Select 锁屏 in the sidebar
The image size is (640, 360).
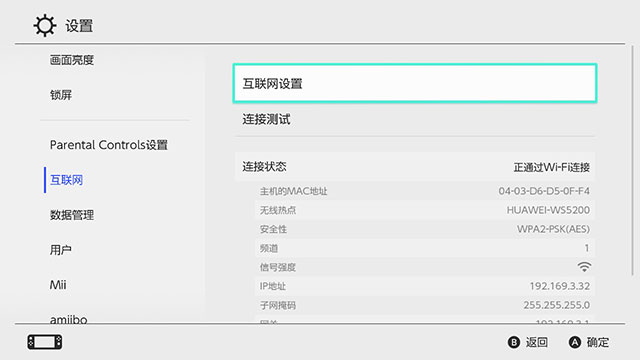tap(61, 95)
